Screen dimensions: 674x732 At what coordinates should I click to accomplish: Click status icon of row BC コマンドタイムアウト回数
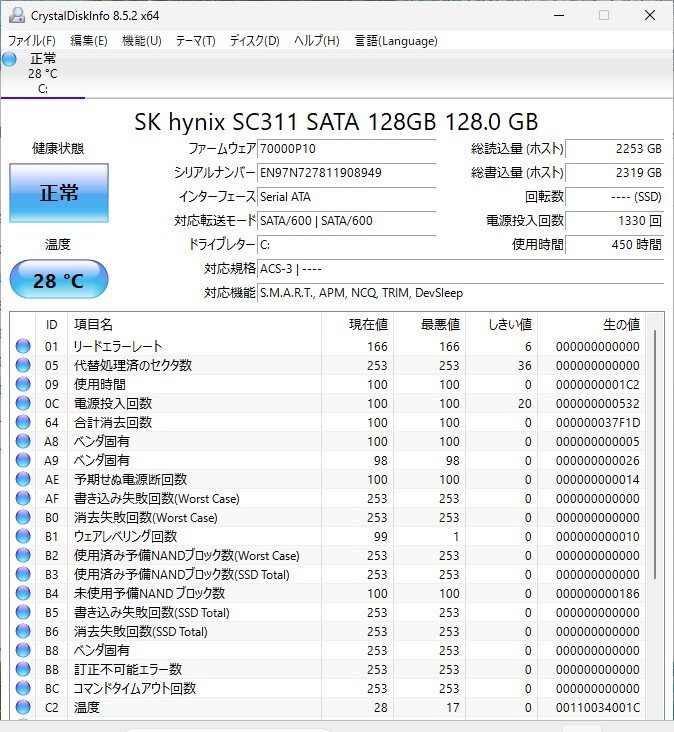23,688
